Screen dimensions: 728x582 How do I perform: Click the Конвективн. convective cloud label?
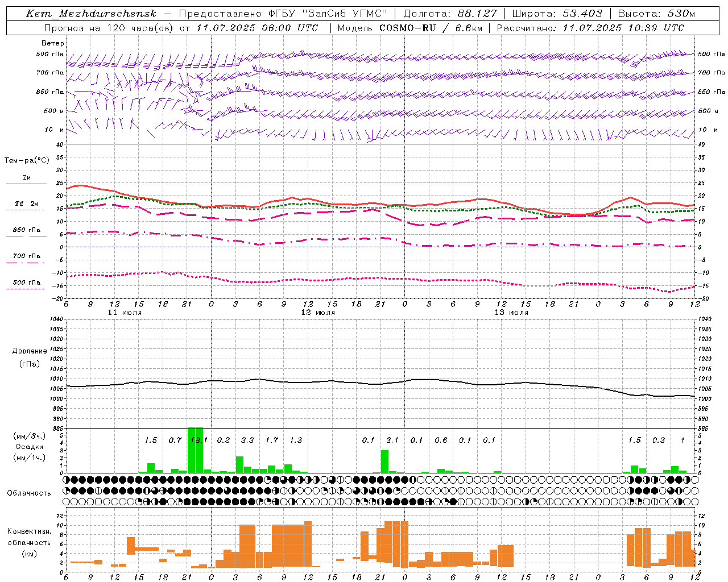(29, 531)
